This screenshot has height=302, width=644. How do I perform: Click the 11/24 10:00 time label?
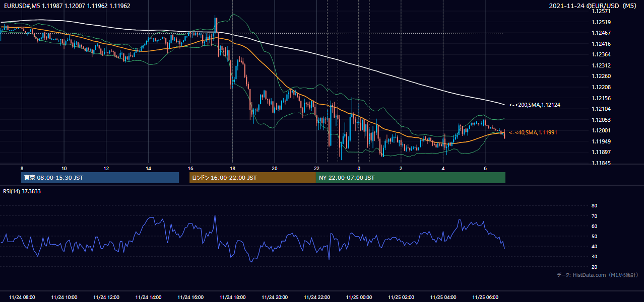[x=64, y=297]
